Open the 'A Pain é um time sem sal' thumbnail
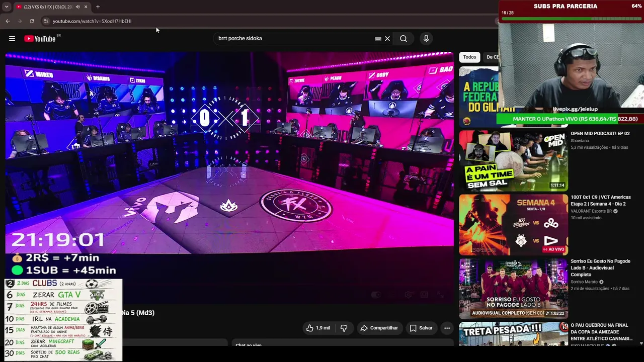The width and height of the screenshot is (644, 362). (x=513, y=161)
